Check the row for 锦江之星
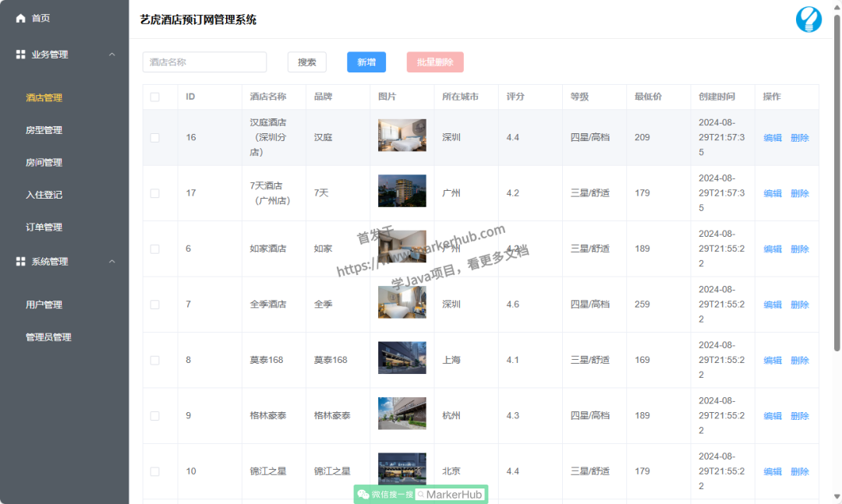 coord(154,471)
